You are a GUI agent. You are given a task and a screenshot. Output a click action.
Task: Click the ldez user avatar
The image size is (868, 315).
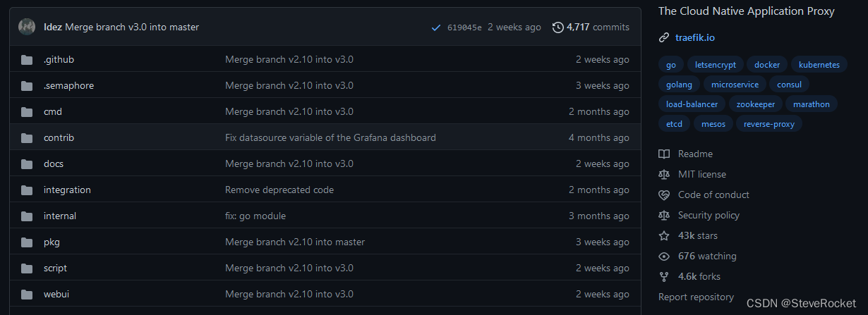[x=27, y=27]
